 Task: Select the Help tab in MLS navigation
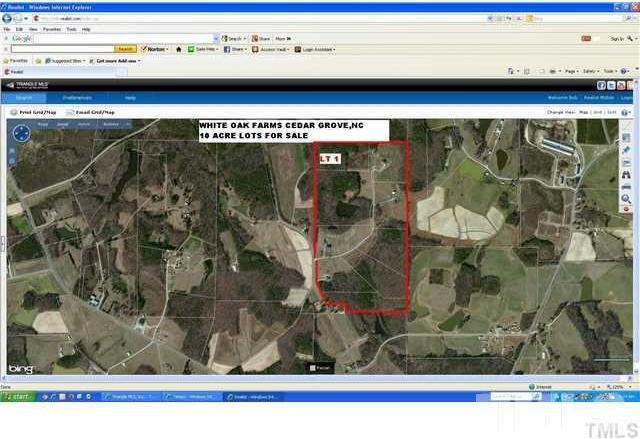pyautogui.click(x=130, y=98)
